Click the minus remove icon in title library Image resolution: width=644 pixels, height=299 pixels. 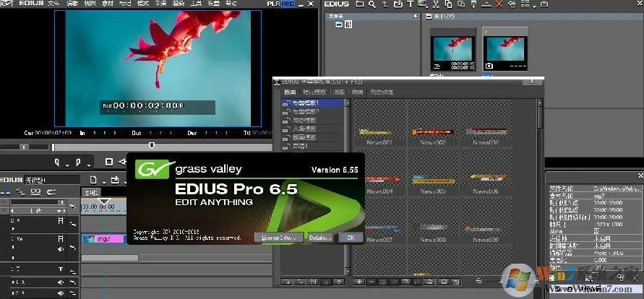point(372,282)
